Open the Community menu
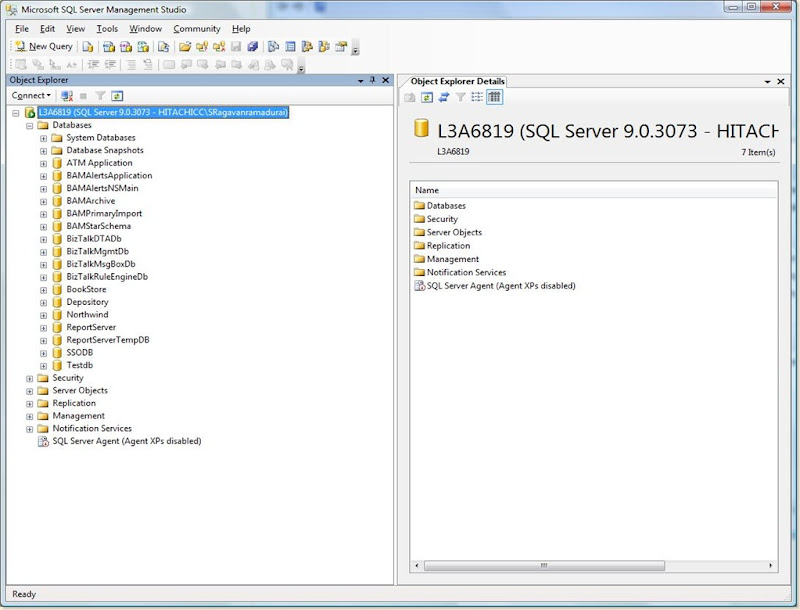This screenshot has width=800, height=610. (196, 29)
